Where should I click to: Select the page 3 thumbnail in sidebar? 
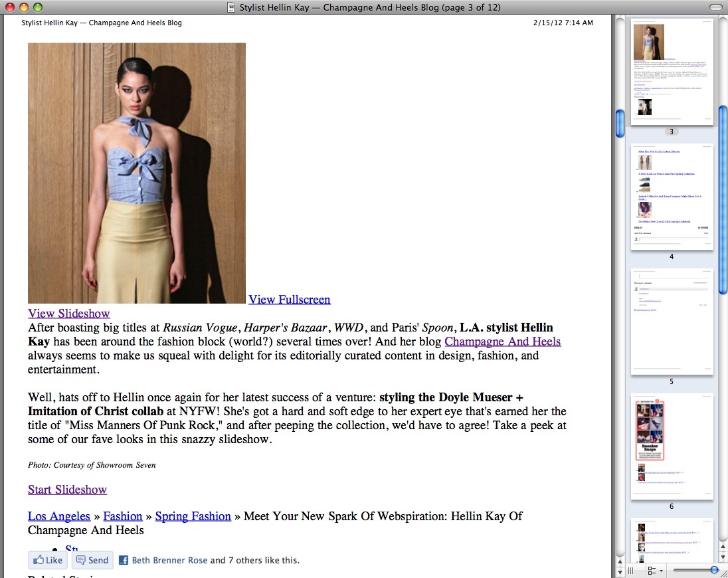[672, 72]
